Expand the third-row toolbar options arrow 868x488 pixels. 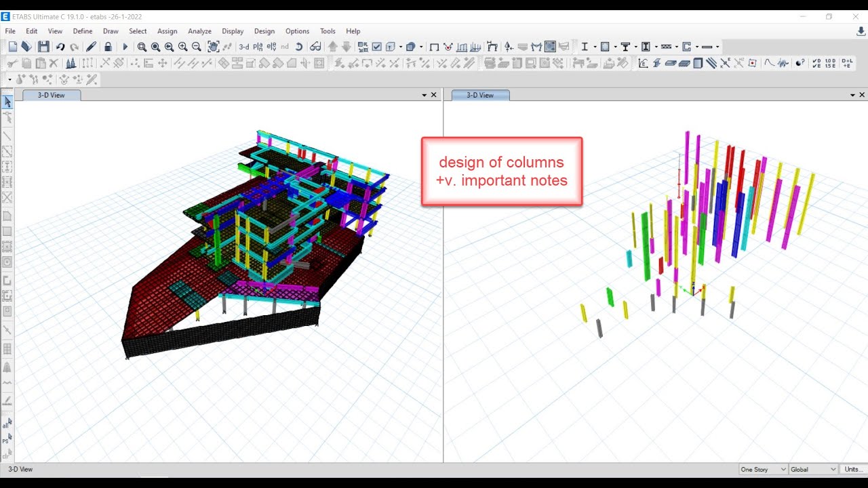(x=10, y=79)
